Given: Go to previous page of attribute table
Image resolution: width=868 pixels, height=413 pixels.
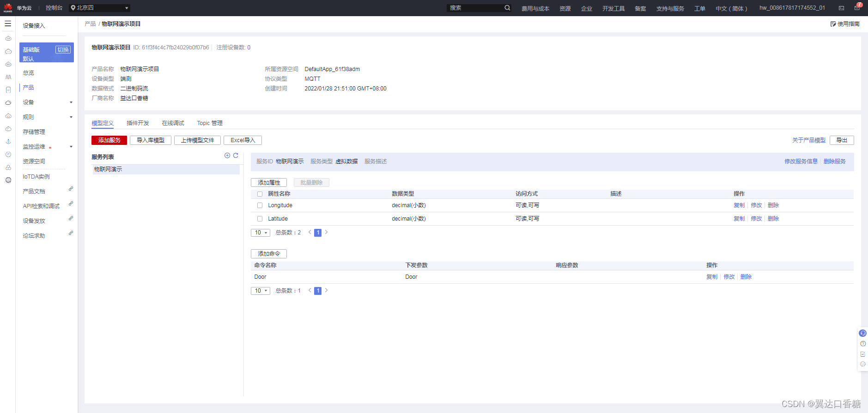Looking at the screenshot, I should click(310, 232).
